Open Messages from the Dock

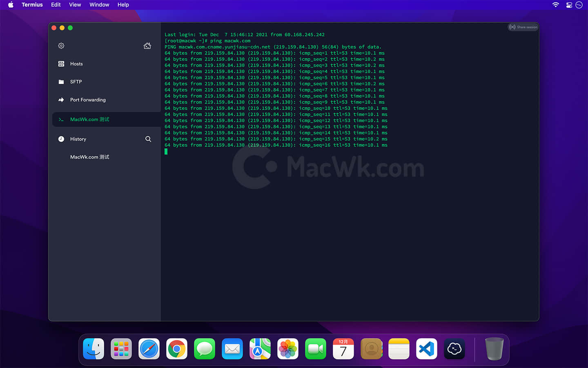tap(205, 349)
